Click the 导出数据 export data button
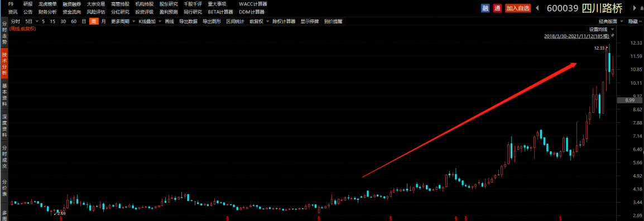The image size is (644, 221). (188, 21)
